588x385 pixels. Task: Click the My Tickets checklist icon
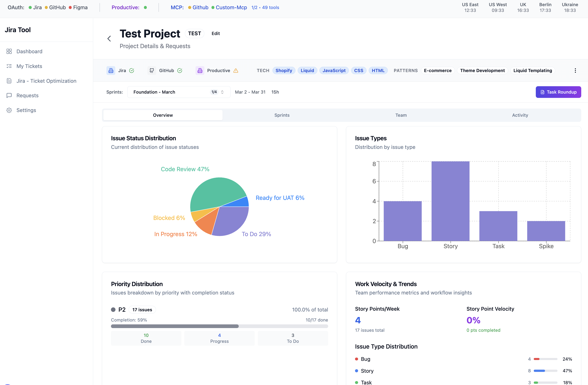9,66
